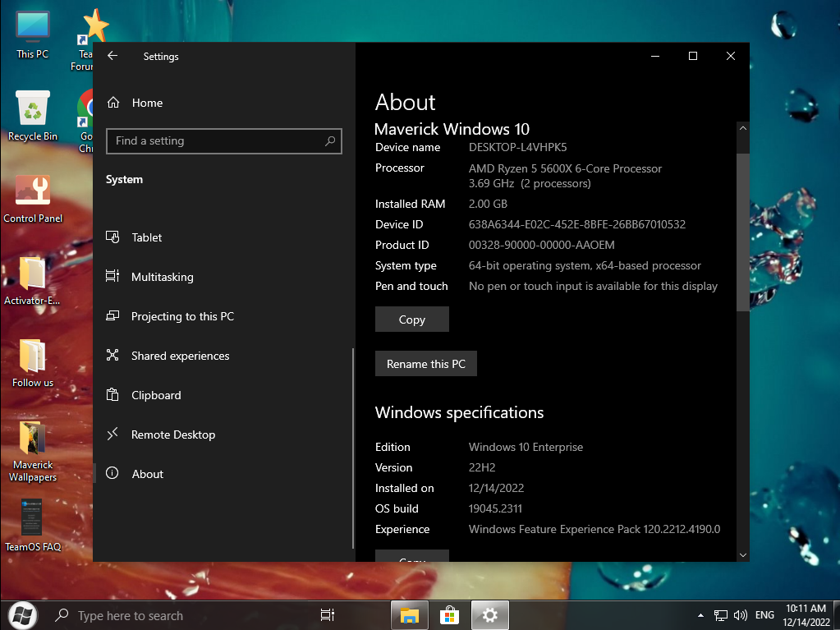Viewport: 840px width, 630px height.
Task: Click the volume icon in system tray
Action: click(740, 614)
